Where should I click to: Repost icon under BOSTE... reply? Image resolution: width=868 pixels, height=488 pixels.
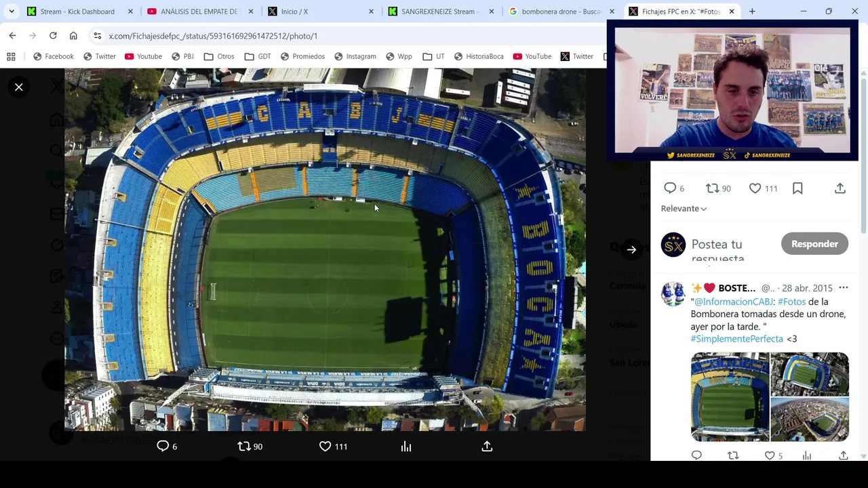tap(733, 455)
